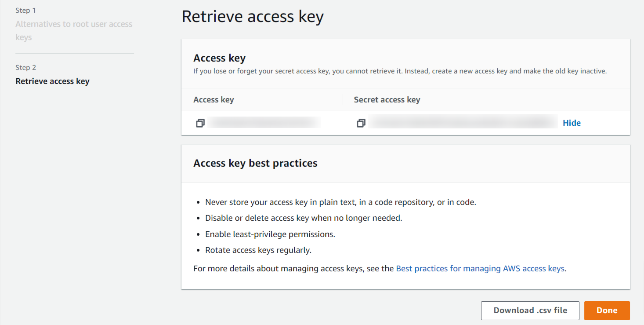Open Best practices for managing AWS access keys

[480, 269]
